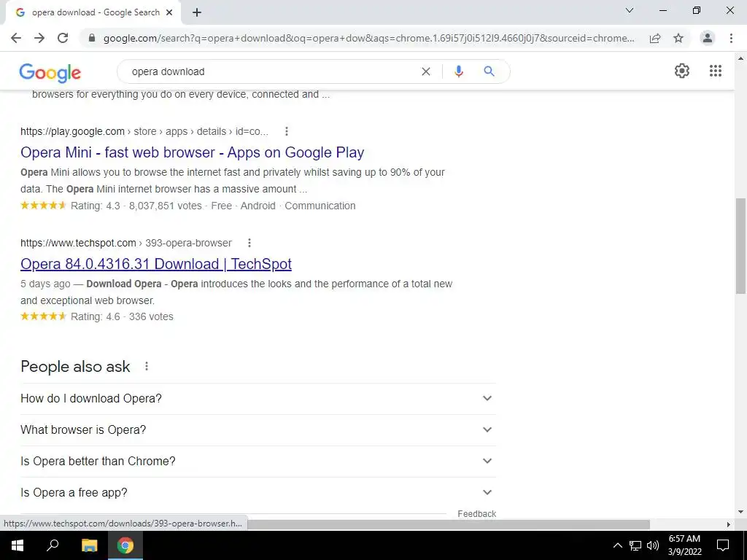Expand 'Is Opera a free app?'

tap(258, 493)
